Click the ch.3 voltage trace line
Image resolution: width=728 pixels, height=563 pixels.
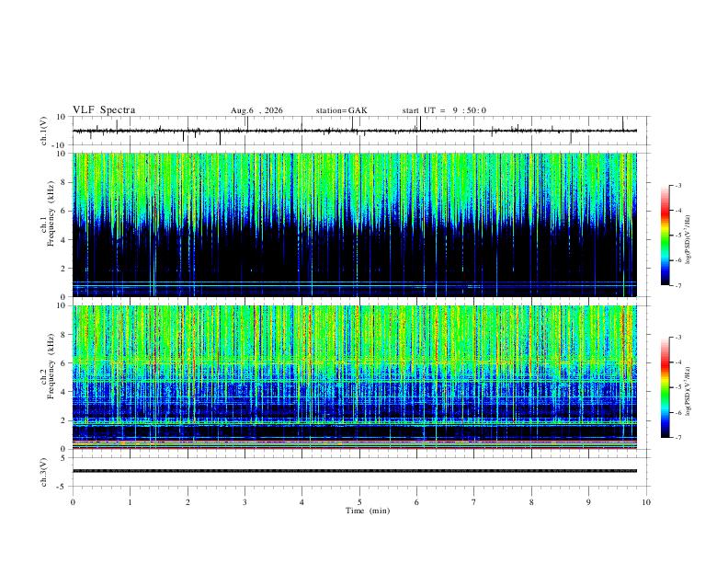355,471
